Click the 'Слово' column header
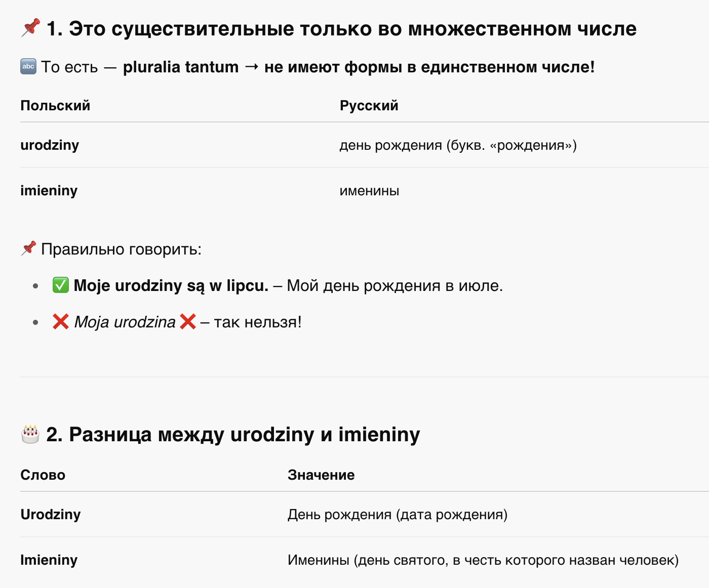This screenshot has height=588, width=709. point(43,475)
